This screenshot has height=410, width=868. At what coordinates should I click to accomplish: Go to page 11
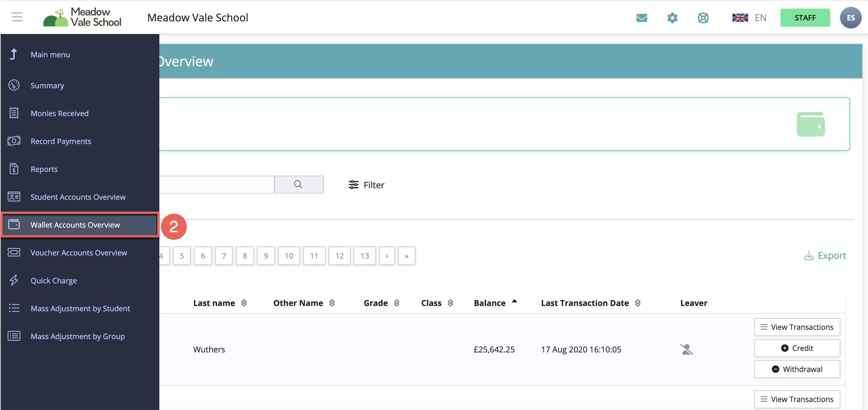[314, 255]
